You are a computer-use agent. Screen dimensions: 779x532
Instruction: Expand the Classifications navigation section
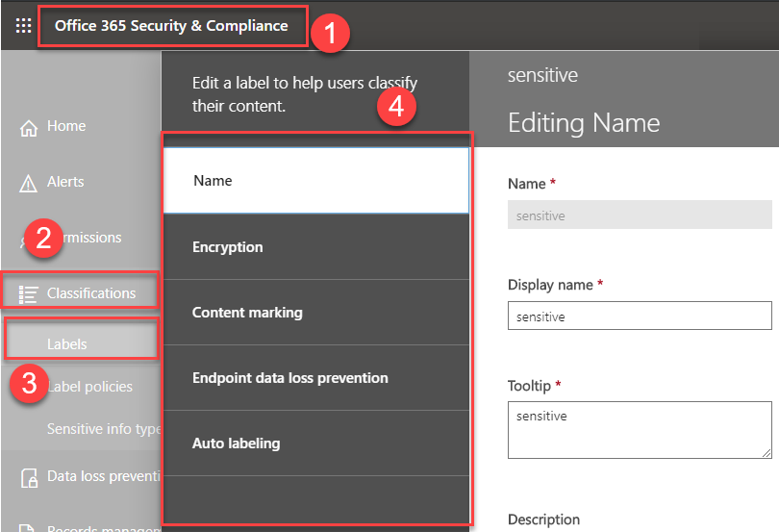click(x=91, y=293)
